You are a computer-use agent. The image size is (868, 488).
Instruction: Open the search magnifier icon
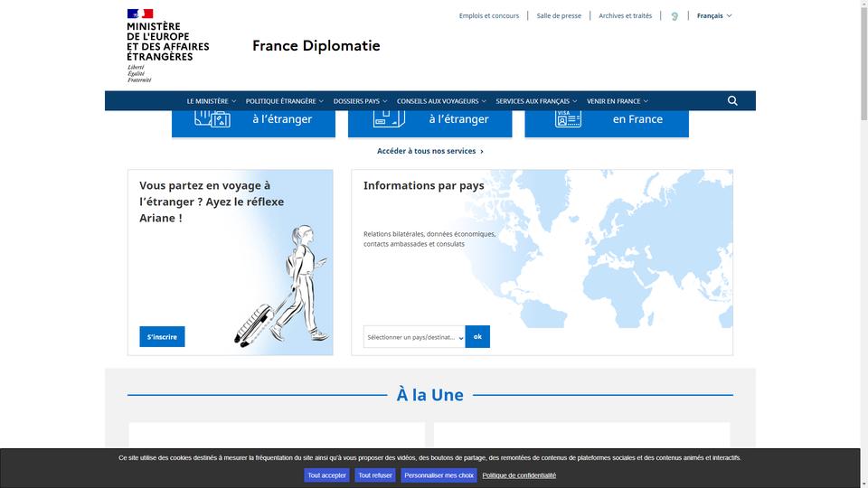click(732, 100)
